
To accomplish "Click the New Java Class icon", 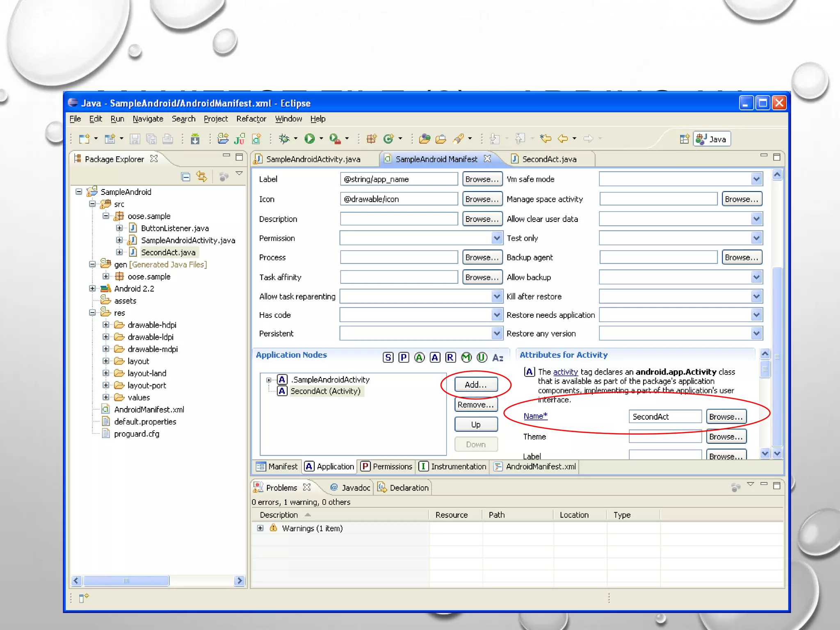I will (388, 139).
